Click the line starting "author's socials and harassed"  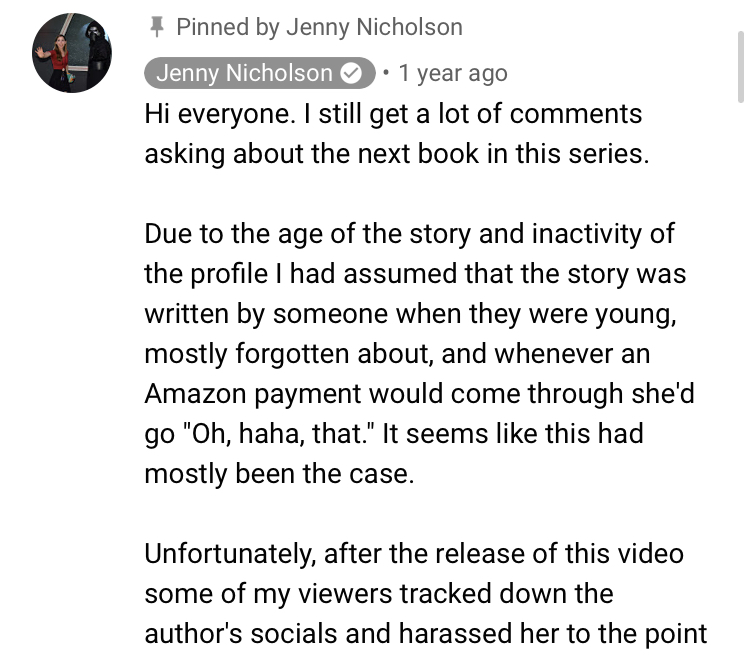coord(426,634)
